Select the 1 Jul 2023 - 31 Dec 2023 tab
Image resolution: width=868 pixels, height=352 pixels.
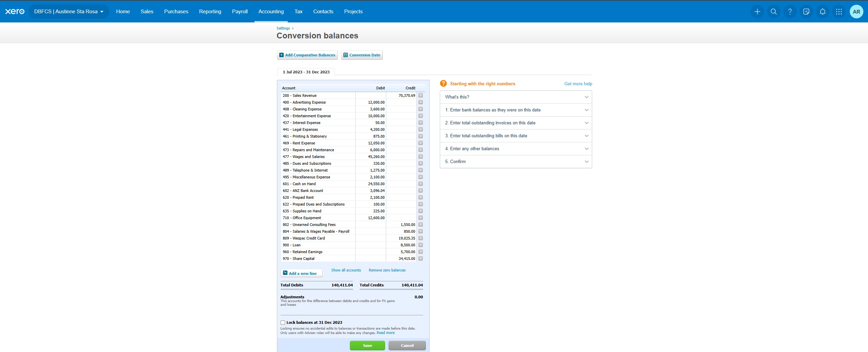point(306,72)
